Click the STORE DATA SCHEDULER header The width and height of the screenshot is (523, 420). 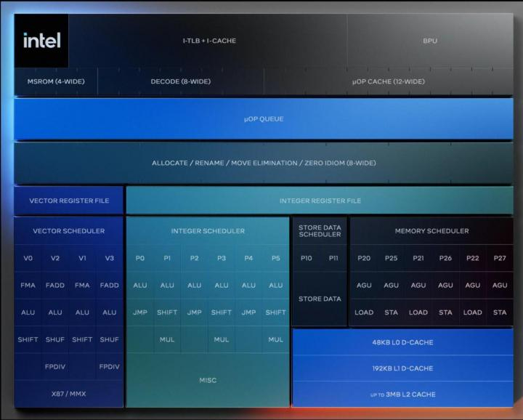click(x=320, y=230)
